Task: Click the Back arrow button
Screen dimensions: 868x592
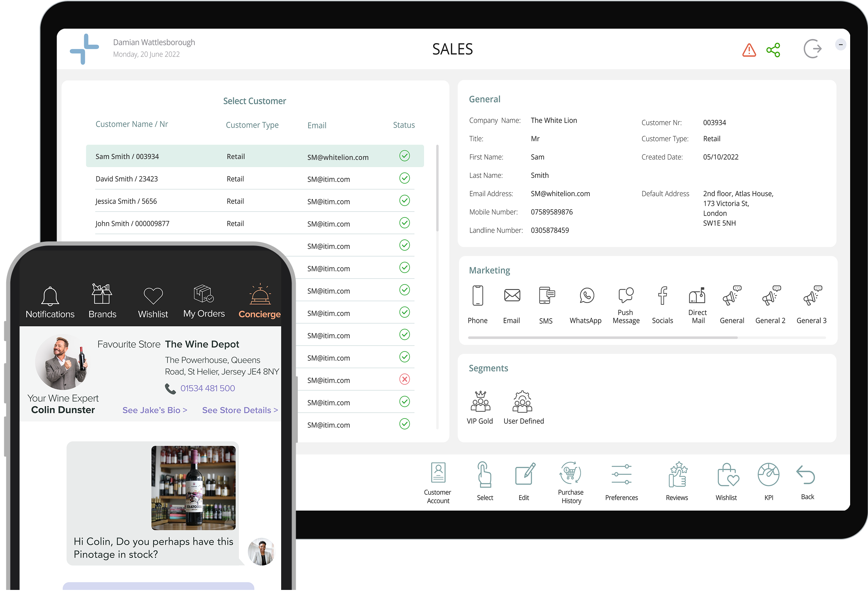Action: 807,482
